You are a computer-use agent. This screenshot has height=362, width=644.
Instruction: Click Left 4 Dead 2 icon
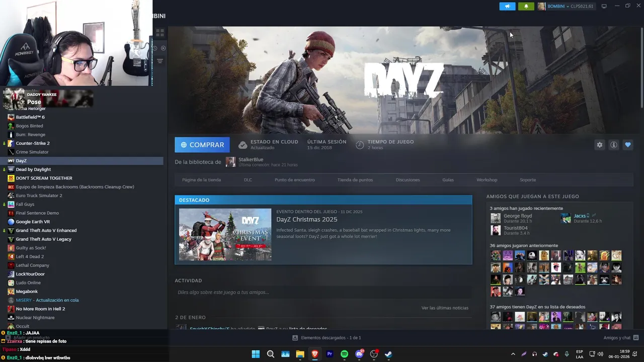[11, 256]
